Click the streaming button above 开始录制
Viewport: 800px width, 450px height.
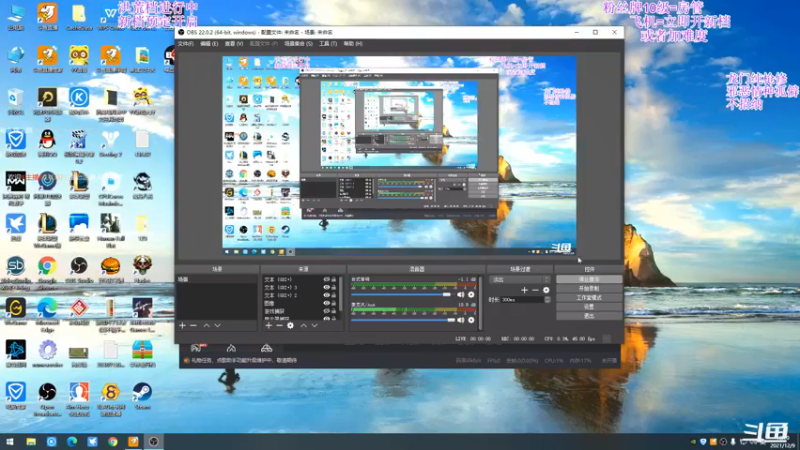(589, 280)
